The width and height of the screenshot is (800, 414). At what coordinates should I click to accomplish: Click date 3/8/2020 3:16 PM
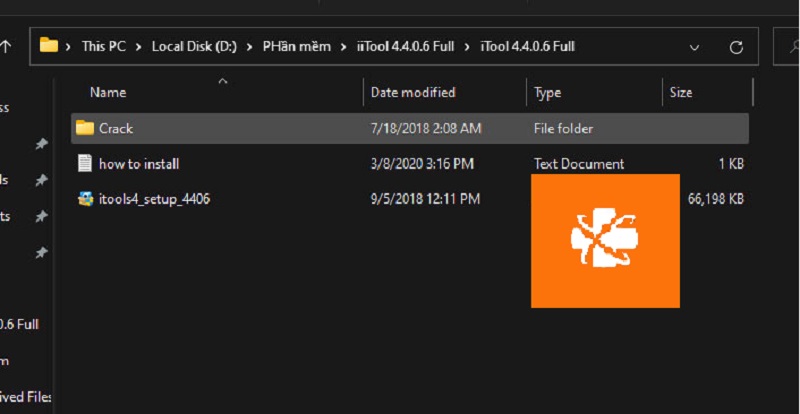click(422, 164)
